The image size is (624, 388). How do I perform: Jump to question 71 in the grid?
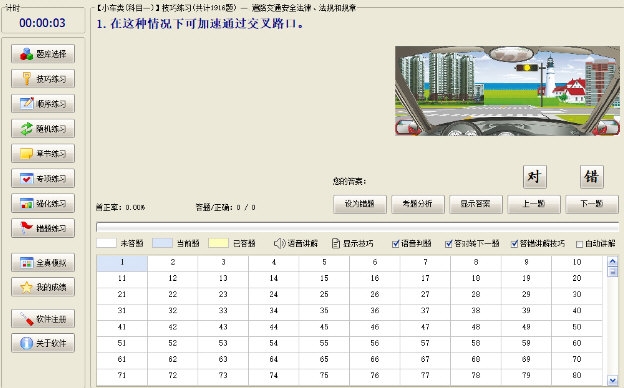pyautogui.click(x=122, y=376)
